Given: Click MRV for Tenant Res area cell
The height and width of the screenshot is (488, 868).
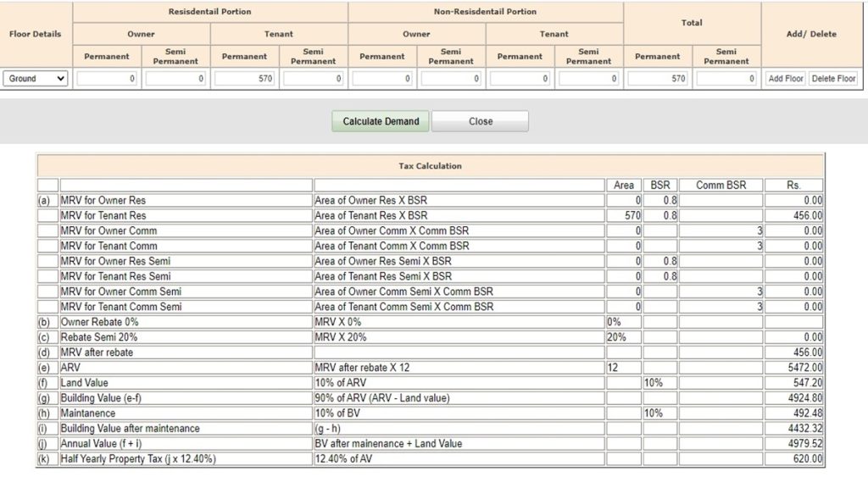Looking at the screenshot, I should pos(624,215).
